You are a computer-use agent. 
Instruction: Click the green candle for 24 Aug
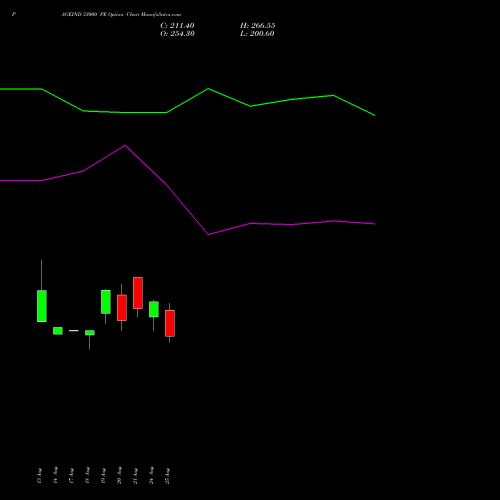pos(154,309)
